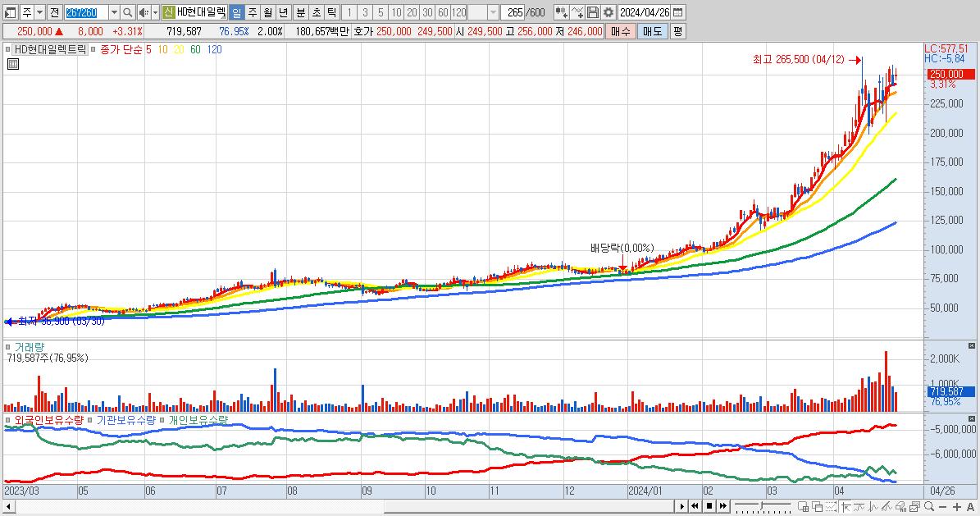Image resolution: width=980 pixels, height=516 pixels.
Task: Select the minute 분 period button
Action: pos(301,12)
